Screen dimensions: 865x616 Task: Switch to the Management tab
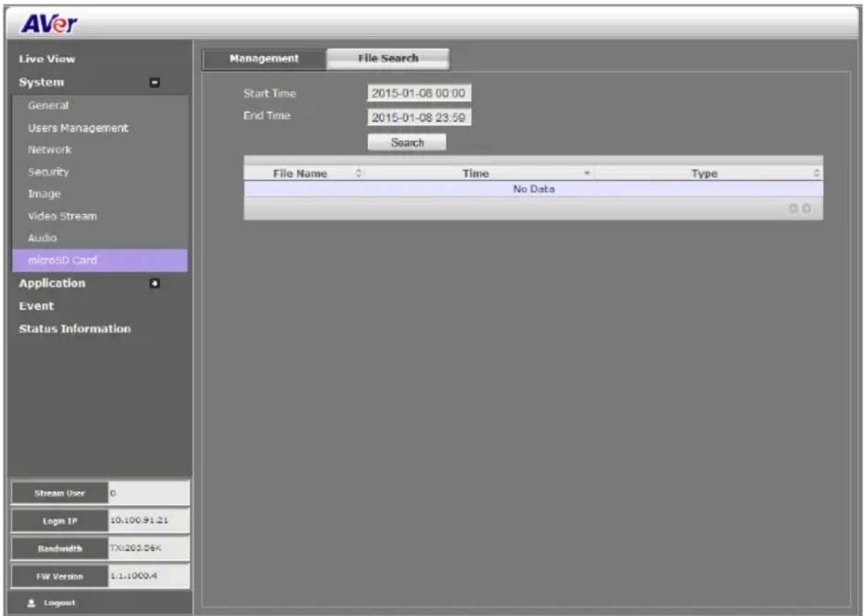click(264, 59)
